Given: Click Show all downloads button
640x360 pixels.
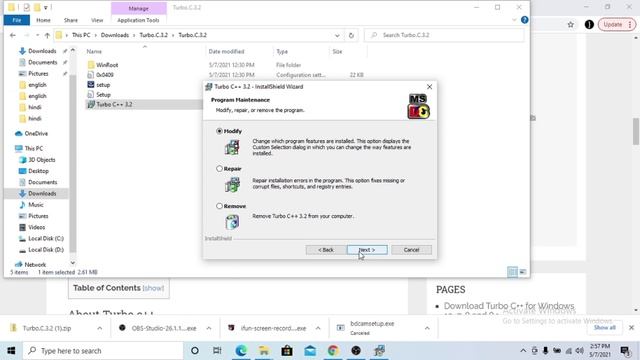Looking at the screenshot, I should point(604,328).
